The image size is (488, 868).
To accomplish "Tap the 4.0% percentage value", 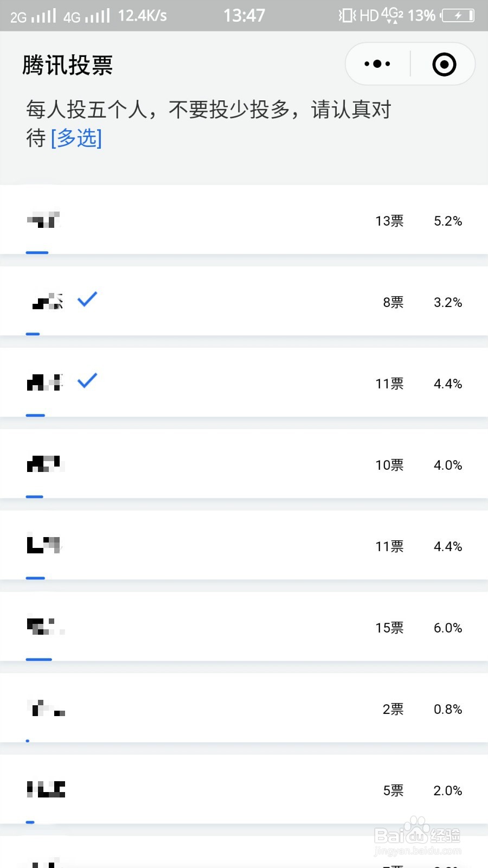I will tap(448, 465).
